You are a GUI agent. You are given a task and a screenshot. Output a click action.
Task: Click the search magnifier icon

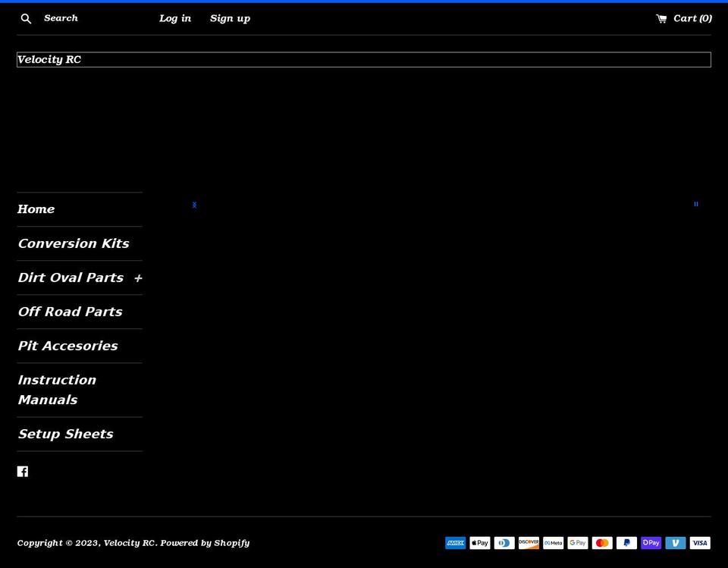(26, 18)
